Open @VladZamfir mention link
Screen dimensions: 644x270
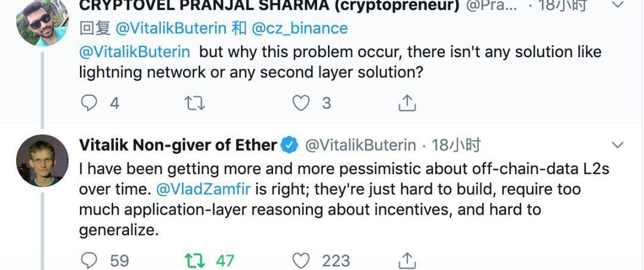click(x=205, y=190)
